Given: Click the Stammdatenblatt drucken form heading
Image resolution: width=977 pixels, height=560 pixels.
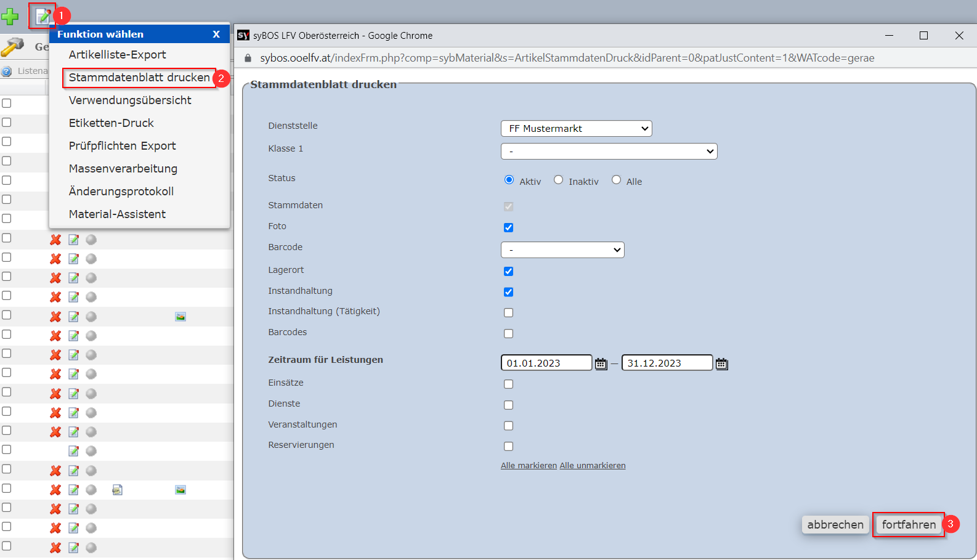Looking at the screenshot, I should coord(323,84).
